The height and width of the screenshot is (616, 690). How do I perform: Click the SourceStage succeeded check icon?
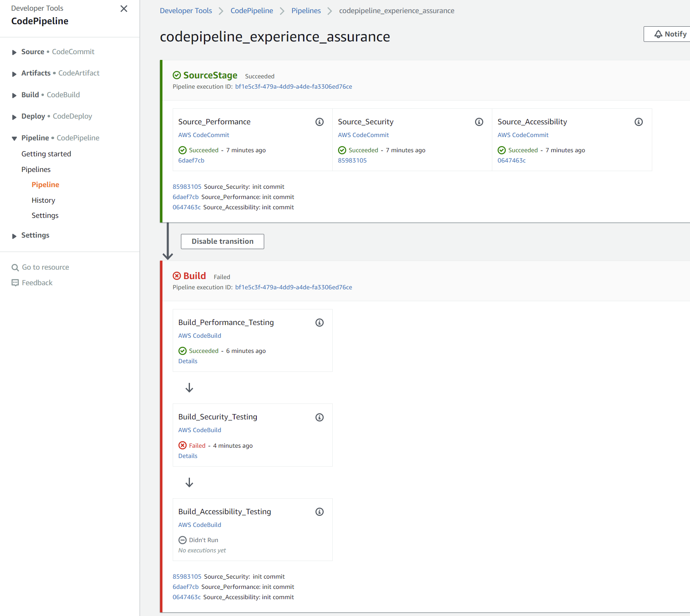tap(177, 75)
